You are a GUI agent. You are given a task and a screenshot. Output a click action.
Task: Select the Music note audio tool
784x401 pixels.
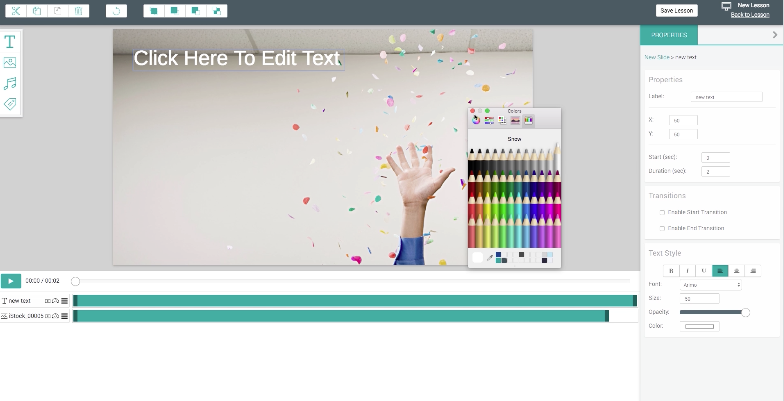(x=10, y=83)
